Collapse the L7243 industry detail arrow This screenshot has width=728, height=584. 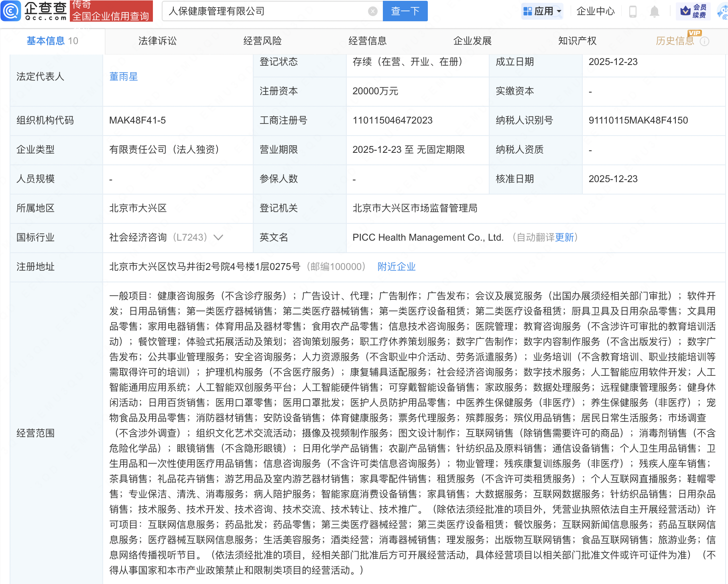(x=218, y=237)
